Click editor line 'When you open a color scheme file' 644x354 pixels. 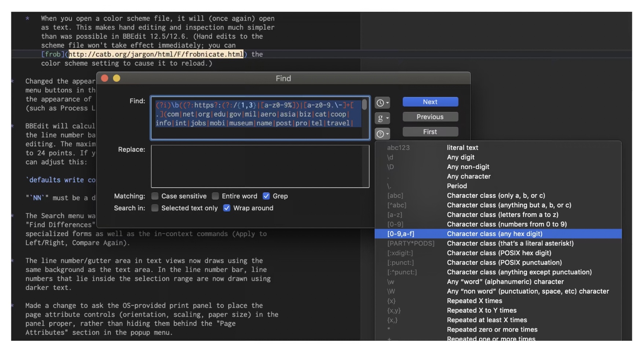point(158,18)
